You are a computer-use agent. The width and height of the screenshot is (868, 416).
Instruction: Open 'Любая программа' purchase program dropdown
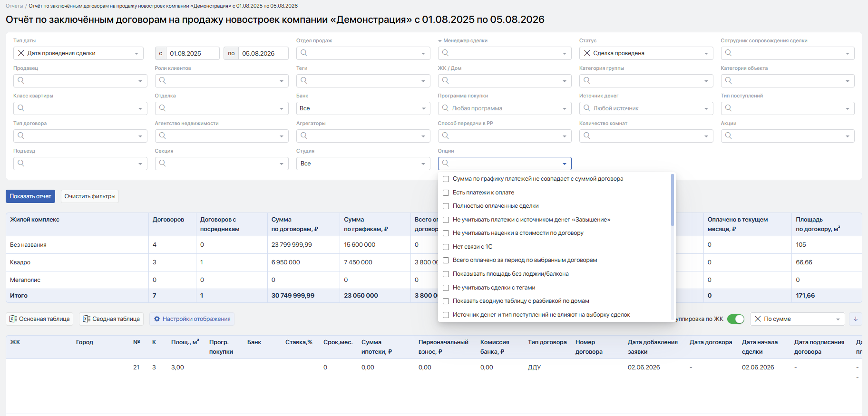point(505,108)
